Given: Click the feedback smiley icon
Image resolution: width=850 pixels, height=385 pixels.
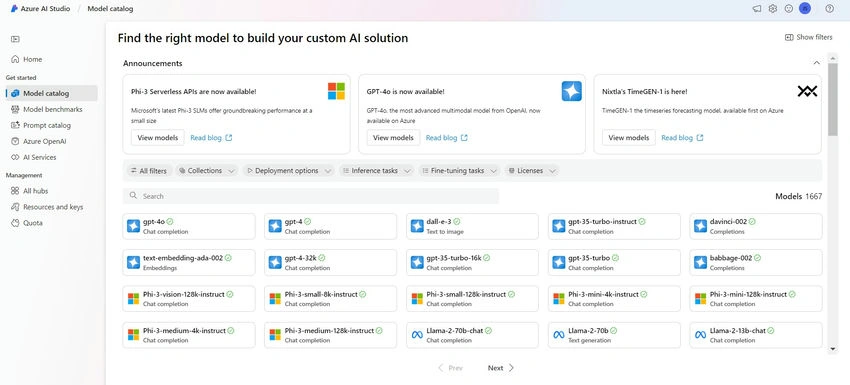Looking at the screenshot, I should 789,9.
